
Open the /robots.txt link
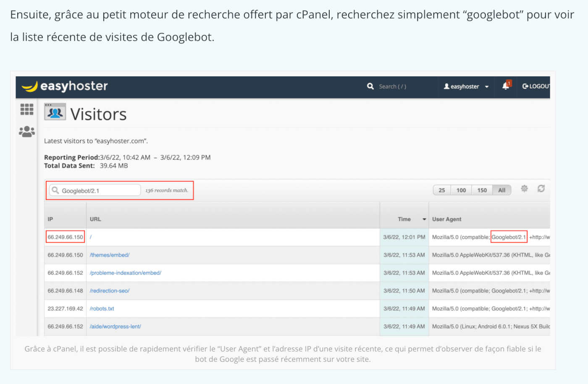102,308
